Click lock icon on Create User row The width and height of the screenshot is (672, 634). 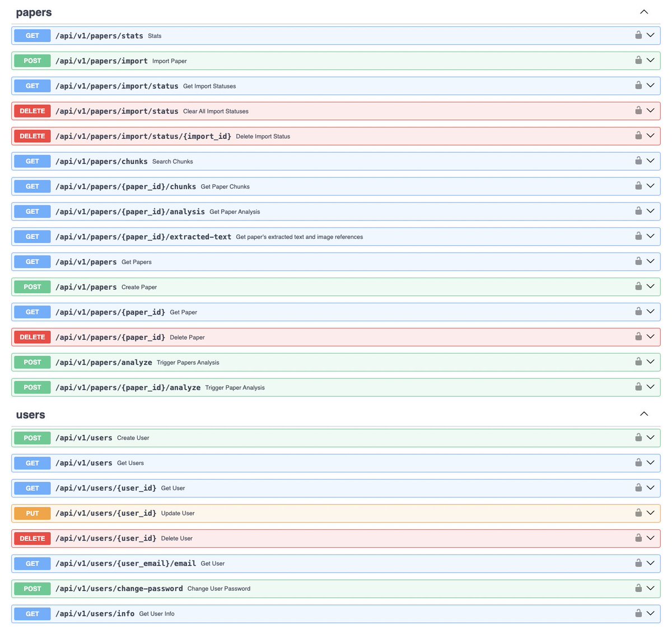pos(638,438)
